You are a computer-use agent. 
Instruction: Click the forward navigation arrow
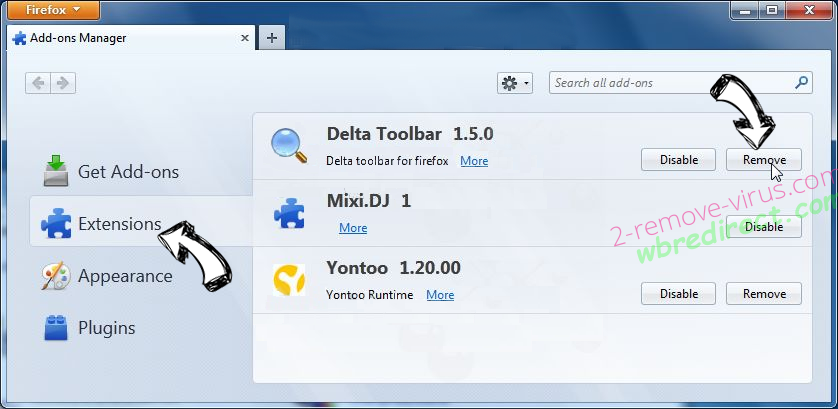[x=63, y=84]
